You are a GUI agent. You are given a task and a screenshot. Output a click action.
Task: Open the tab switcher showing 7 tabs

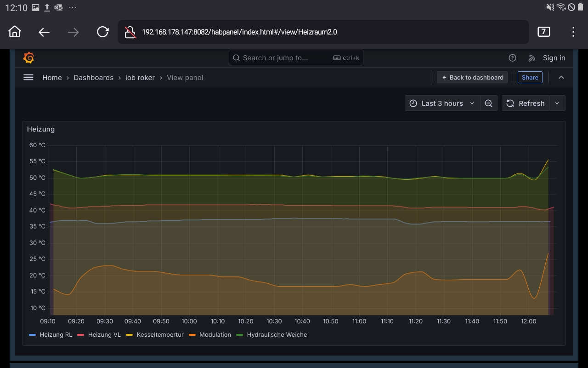click(x=543, y=32)
